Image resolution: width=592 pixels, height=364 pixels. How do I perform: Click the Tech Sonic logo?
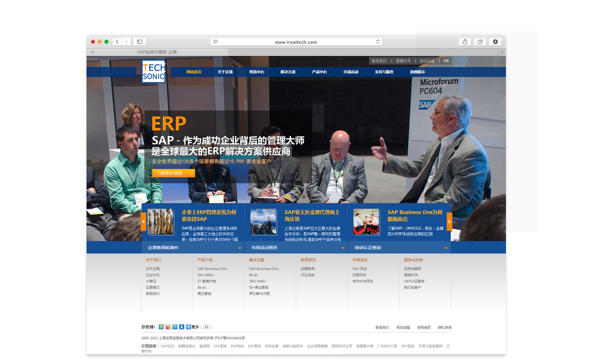pyautogui.click(x=153, y=72)
